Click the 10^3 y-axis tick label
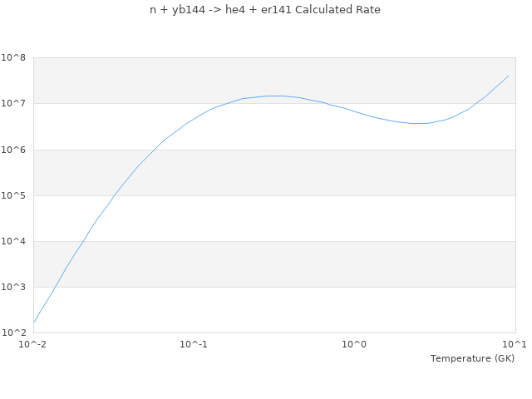532x399 pixels. 14,287
